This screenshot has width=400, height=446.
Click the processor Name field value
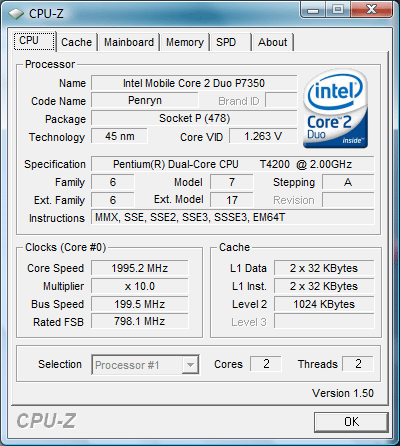click(194, 83)
